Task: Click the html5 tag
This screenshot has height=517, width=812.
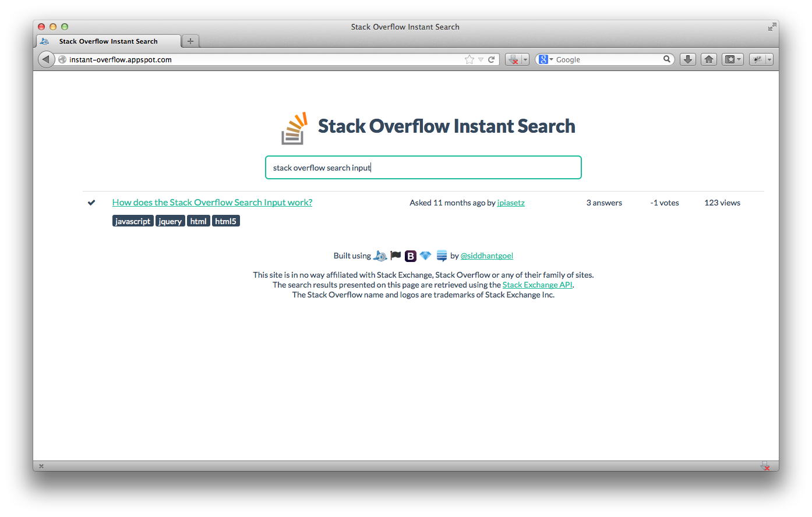Action: pyautogui.click(x=226, y=221)
